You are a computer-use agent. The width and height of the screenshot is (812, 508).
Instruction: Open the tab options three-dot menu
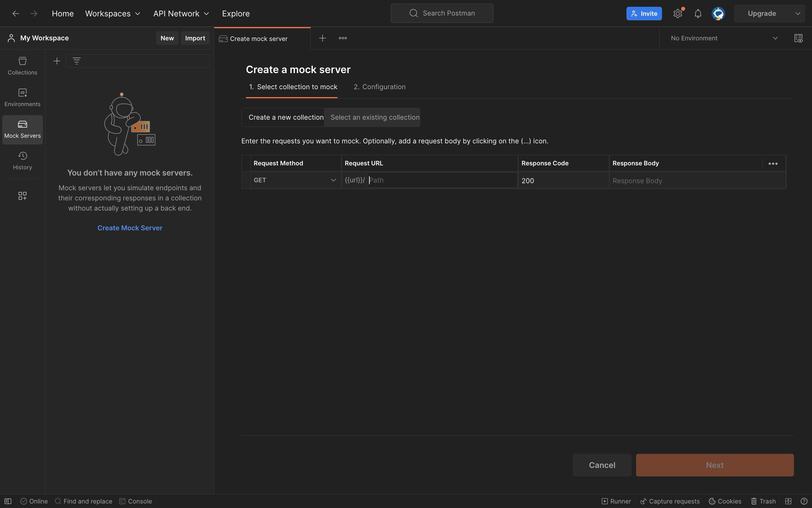pos(343,38)
